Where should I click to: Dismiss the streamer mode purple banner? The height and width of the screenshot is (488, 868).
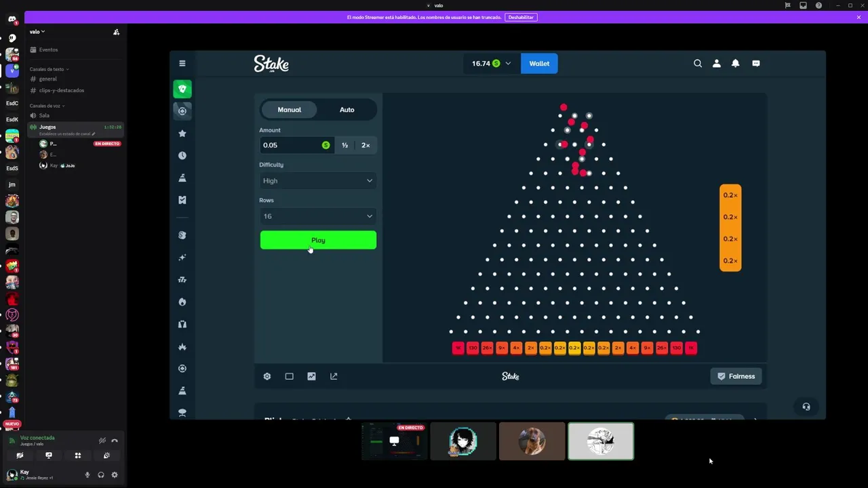click(x=859, y=17)
